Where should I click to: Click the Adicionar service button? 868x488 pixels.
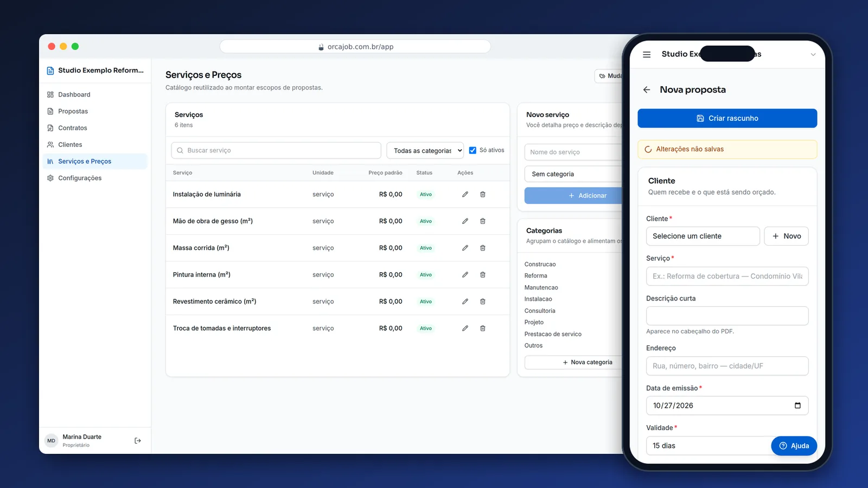pos(573,196)
